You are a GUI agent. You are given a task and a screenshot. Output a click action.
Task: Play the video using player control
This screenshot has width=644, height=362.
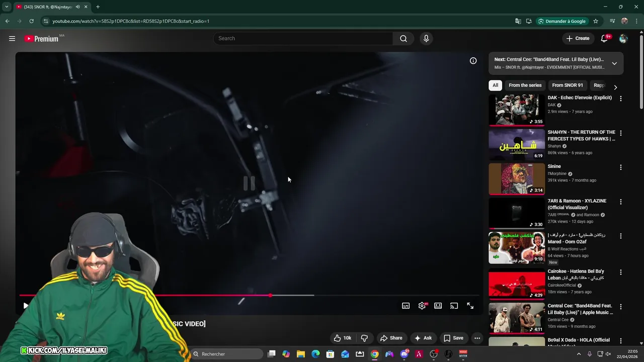click(x=26, y=306)
